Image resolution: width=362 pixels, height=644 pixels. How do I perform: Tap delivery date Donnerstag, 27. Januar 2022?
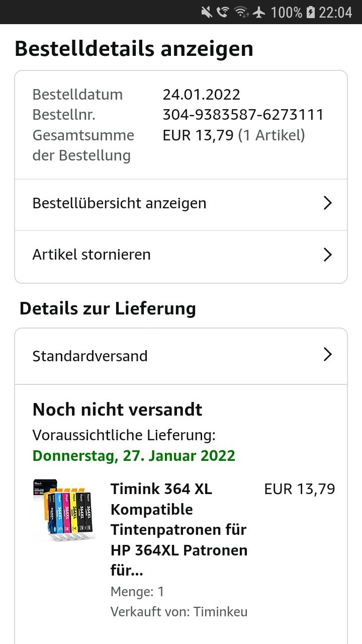134,456
